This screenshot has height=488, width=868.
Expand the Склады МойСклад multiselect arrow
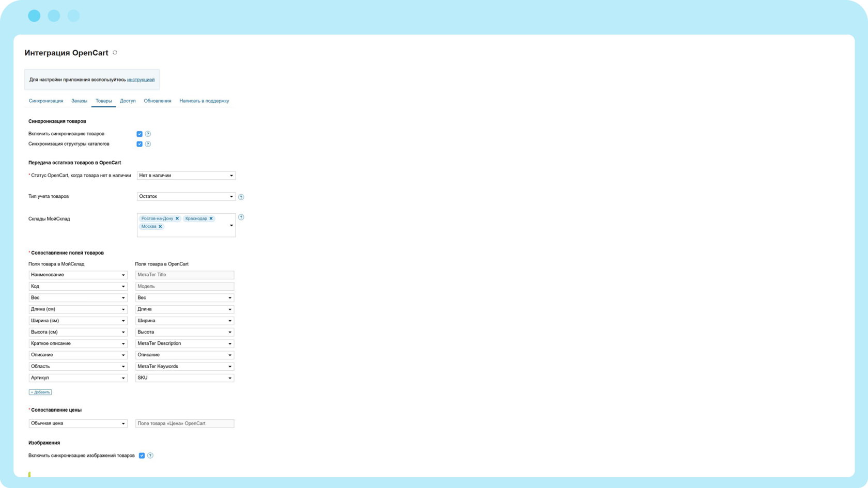pos(231,225)
